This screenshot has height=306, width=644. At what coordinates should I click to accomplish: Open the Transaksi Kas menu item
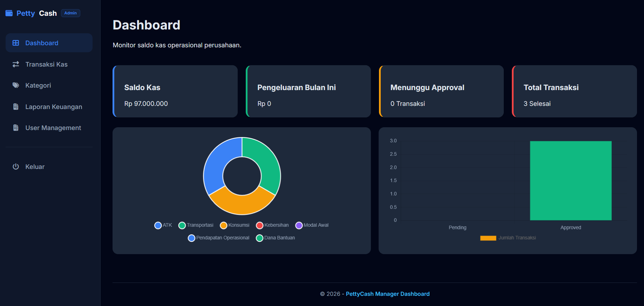pos(49,64)
